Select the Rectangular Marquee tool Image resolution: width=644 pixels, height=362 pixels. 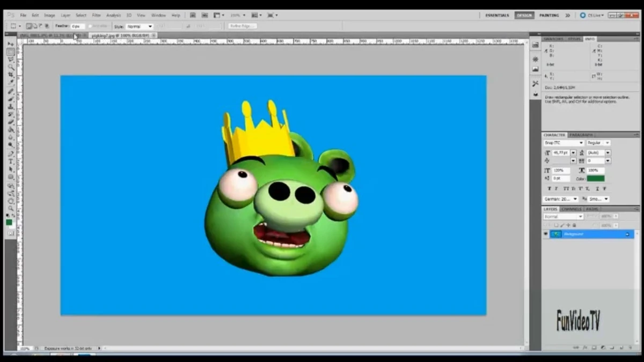[x=11, y=52]
